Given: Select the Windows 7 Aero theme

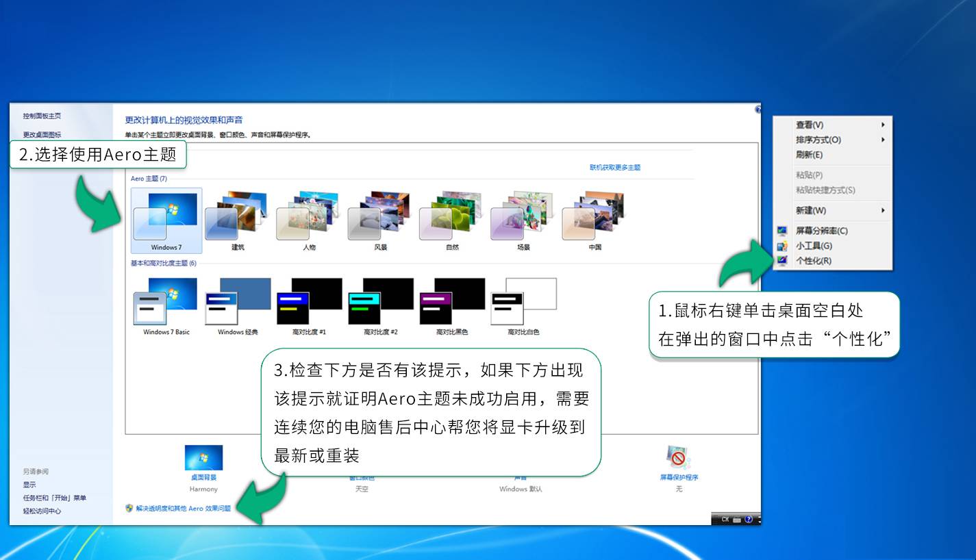Looking at the screenshot, I should [166, 220].
